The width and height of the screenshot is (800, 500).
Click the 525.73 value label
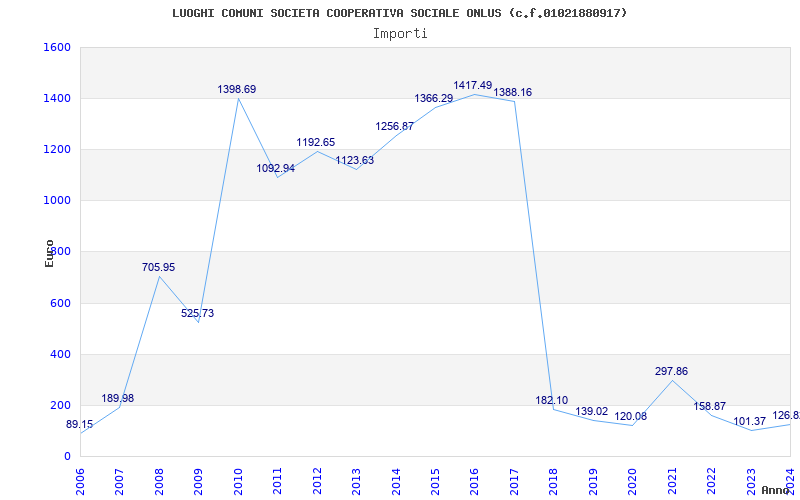[197, 313]
